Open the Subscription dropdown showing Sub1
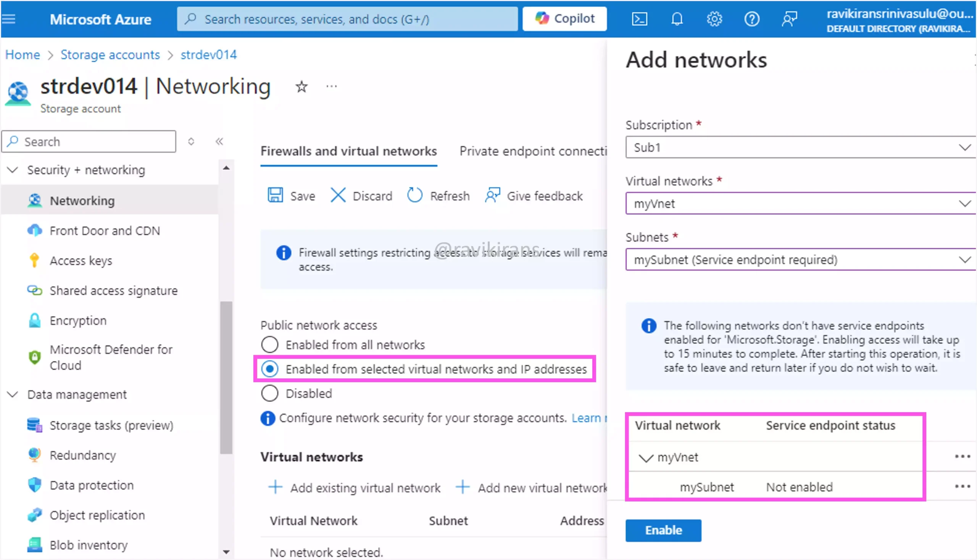Viewport: 977px width, 560px height. 801,147
